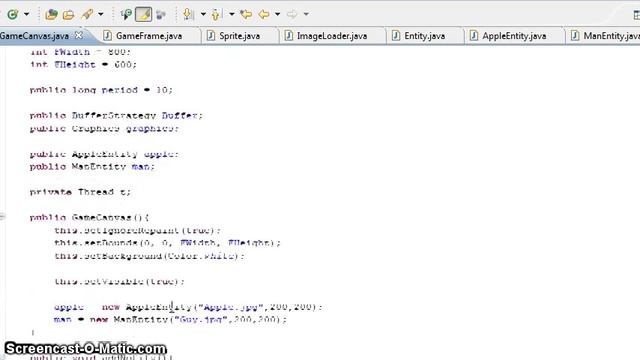Click the 'this.setBounds' code line
The width and height of the screenshot is (640, 360).
[x=167, y=243]
